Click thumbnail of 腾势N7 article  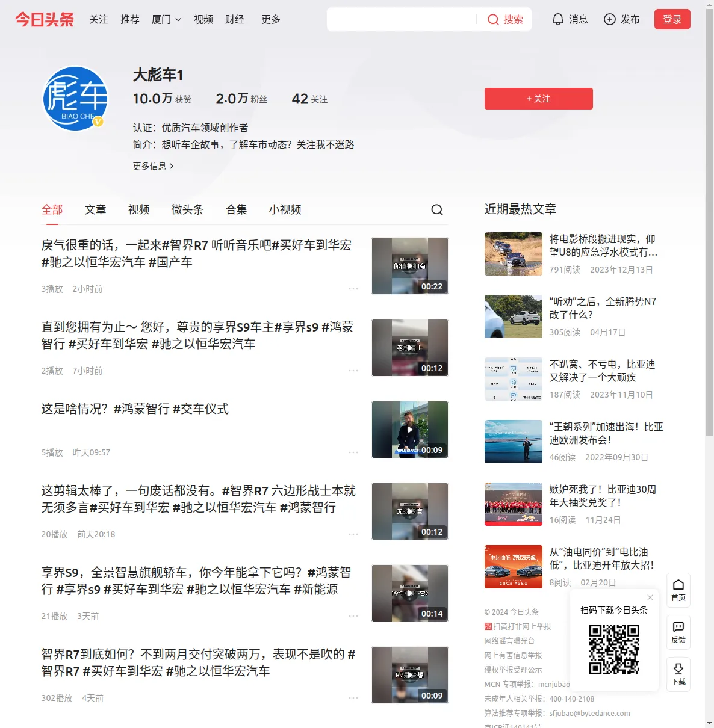[x=514, y=316]
